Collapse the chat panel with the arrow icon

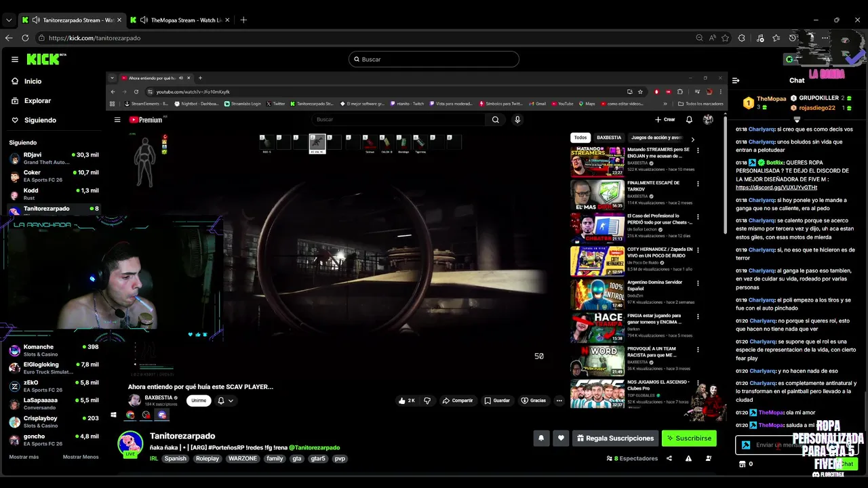736,80
